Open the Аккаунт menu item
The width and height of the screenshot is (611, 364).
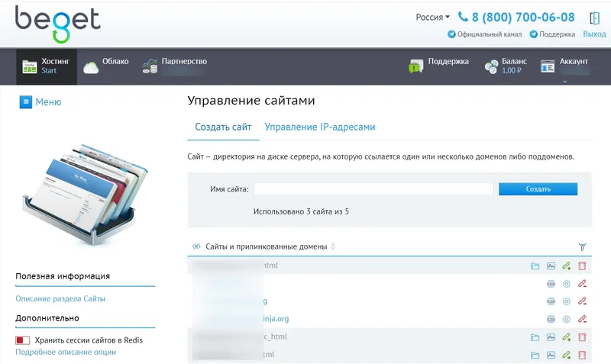click(564, 66)
